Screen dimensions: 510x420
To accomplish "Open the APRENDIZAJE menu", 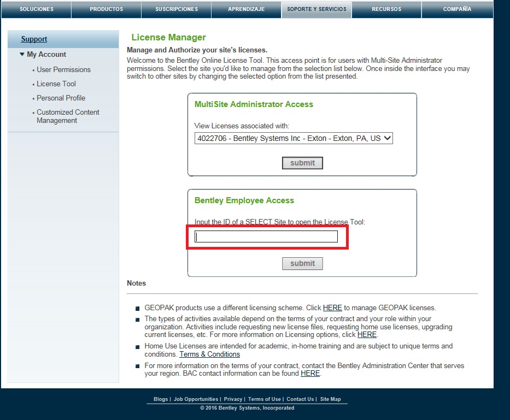I will tap(246, 9).
